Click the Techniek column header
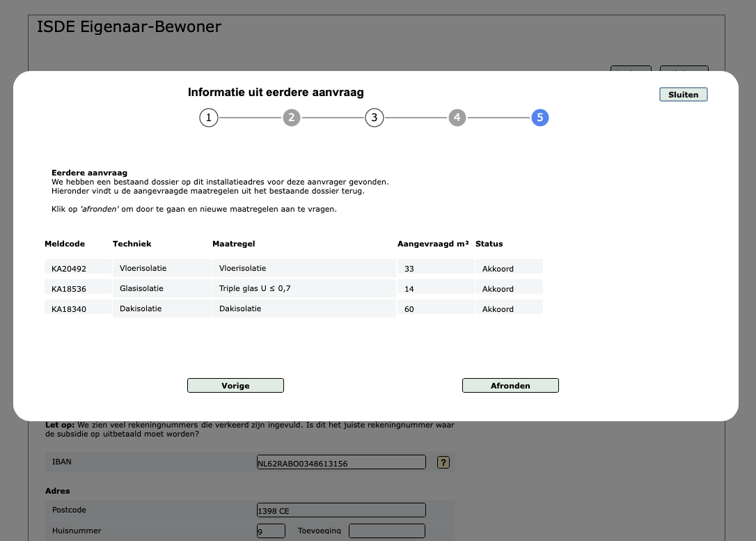 (x=132, y=244)
